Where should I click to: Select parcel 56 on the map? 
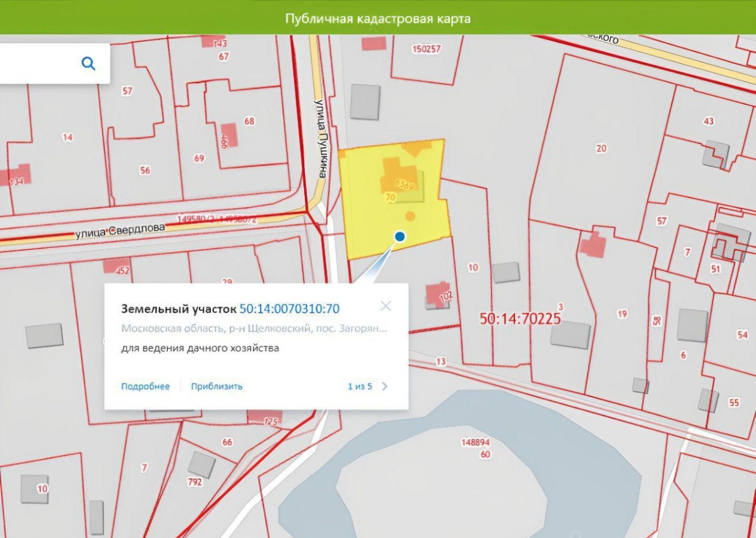pyautogui.click(x=145, y=170)
